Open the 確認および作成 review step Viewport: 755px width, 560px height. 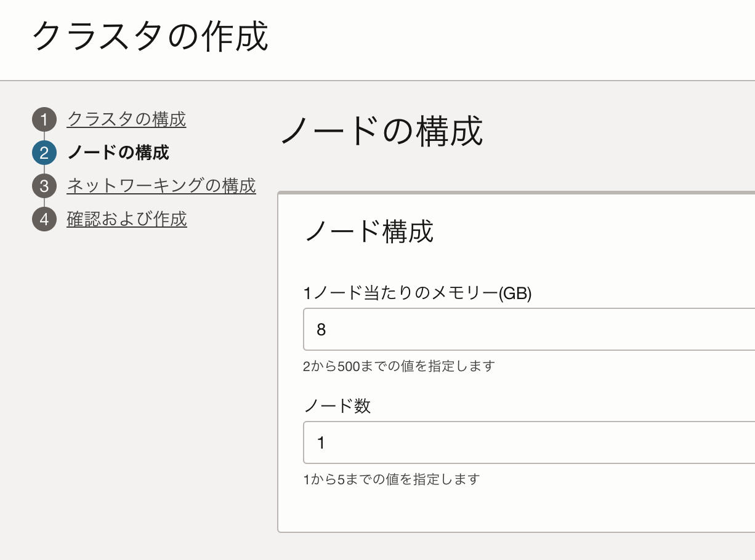coord(126,218)
